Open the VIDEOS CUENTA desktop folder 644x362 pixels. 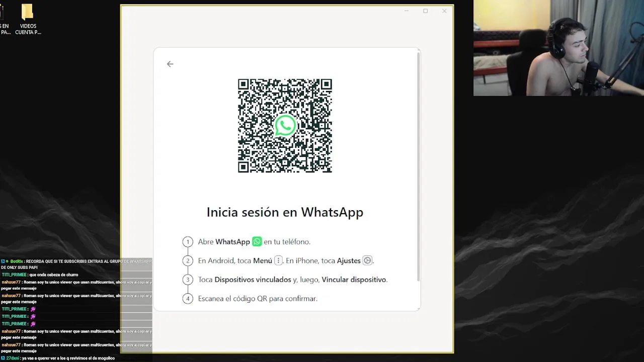coord(28,19)
